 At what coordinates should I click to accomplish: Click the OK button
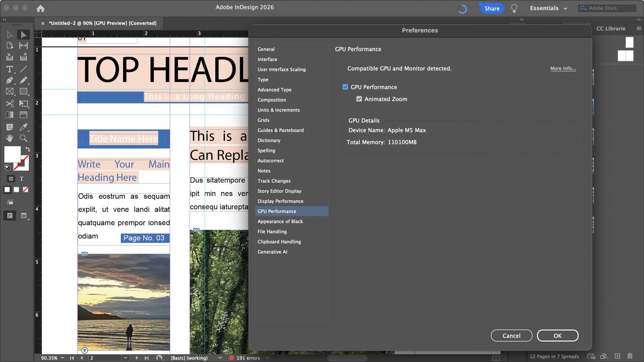pyautogui.click(x=557, y=336)
